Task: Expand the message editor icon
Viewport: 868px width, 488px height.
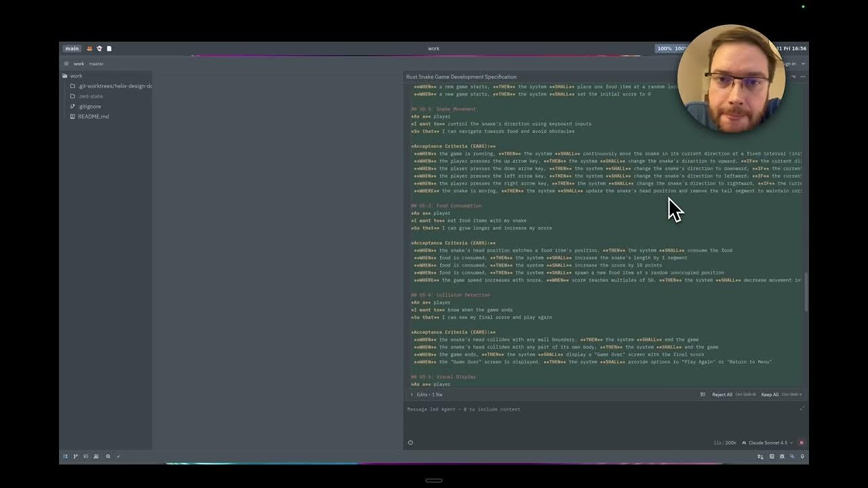Action: (x=802, y=409)
